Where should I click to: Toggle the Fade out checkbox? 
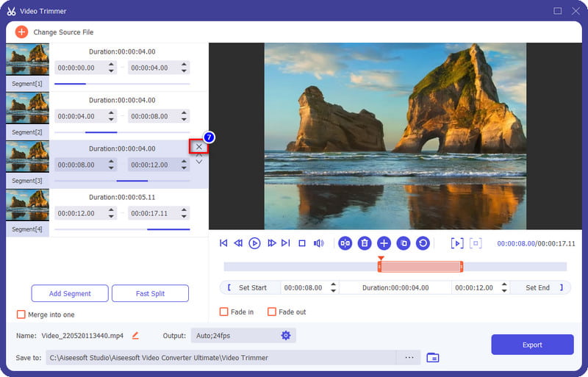[x=272, y=312]
